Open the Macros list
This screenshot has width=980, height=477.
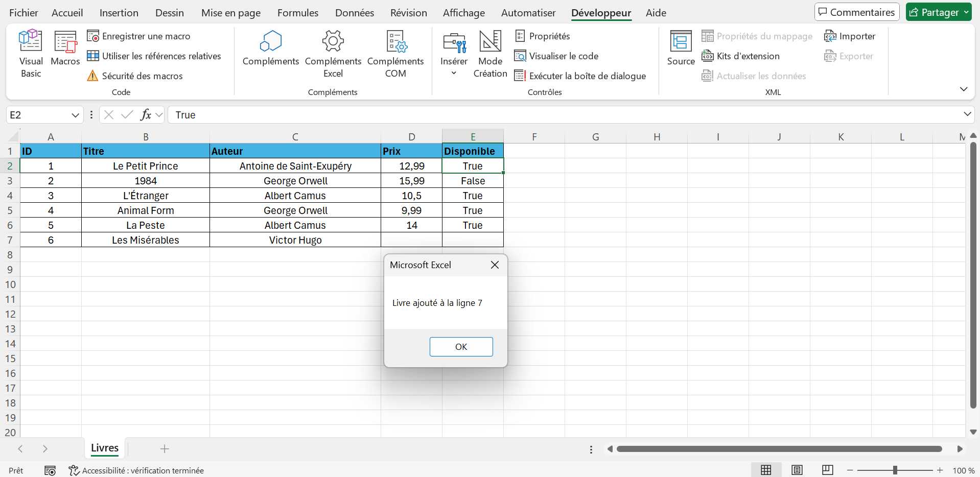pos(65,49)
